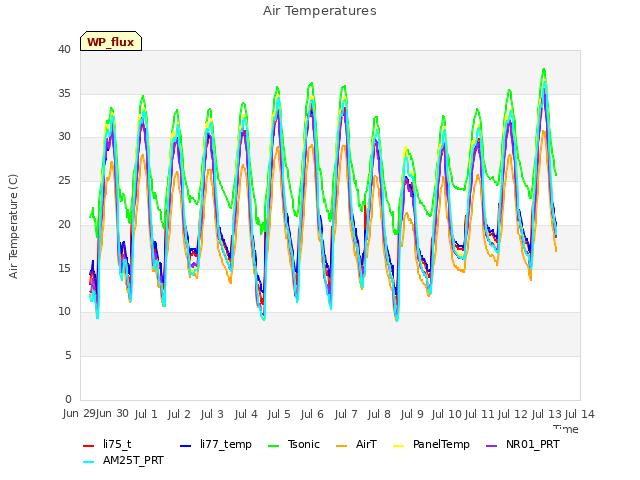Toggle the Tsonic legend entry
The width and height of the screenshot is (640, 480).
point(294,444)
